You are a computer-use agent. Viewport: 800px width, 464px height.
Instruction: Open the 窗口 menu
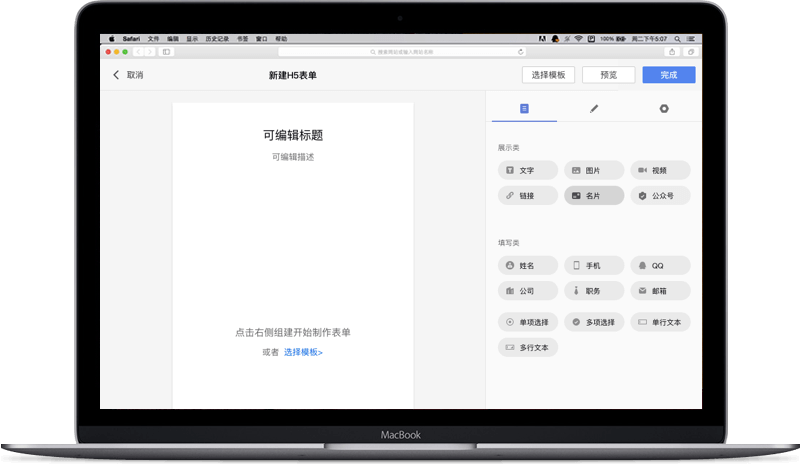point(262,39)
